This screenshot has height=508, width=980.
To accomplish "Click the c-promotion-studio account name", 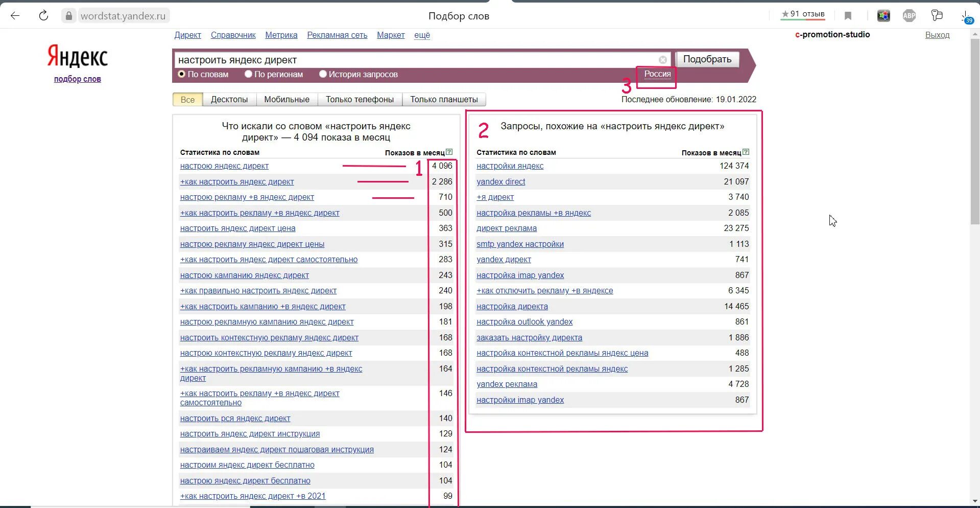I will (832, 35).
